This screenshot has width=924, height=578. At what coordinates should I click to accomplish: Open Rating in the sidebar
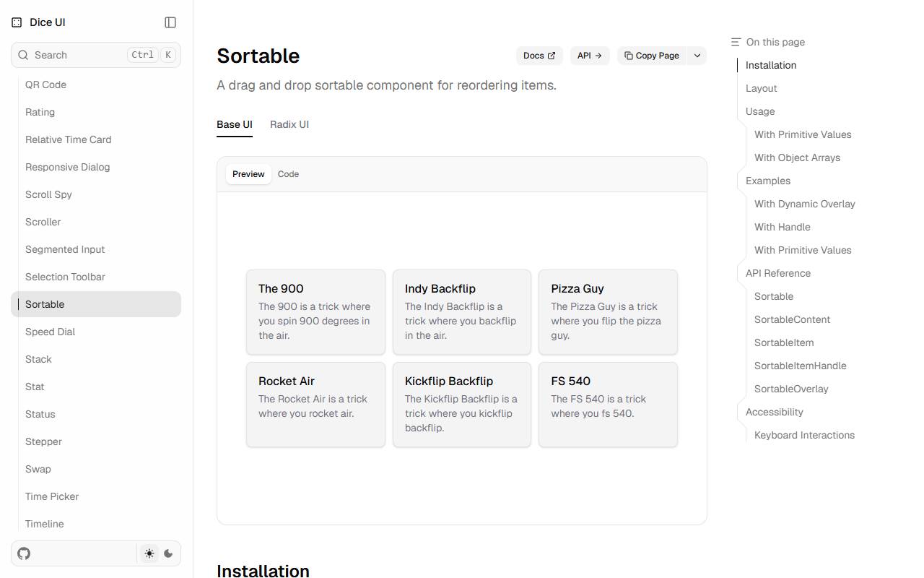(96, 112)
